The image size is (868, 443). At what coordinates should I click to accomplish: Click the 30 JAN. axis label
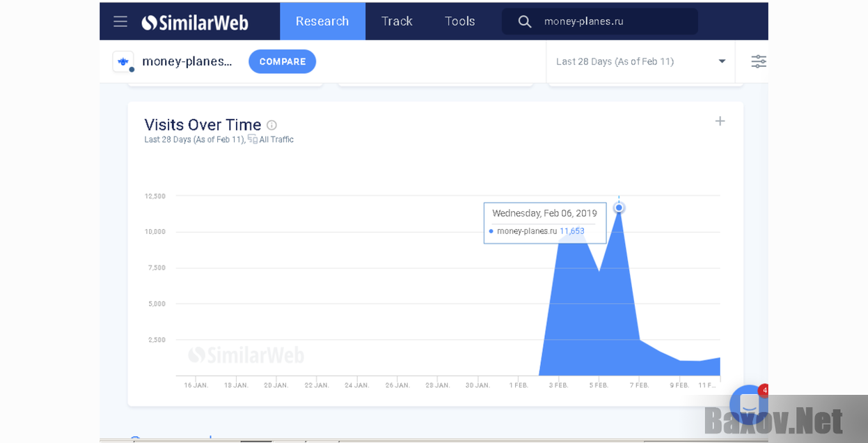coord(478,385)
